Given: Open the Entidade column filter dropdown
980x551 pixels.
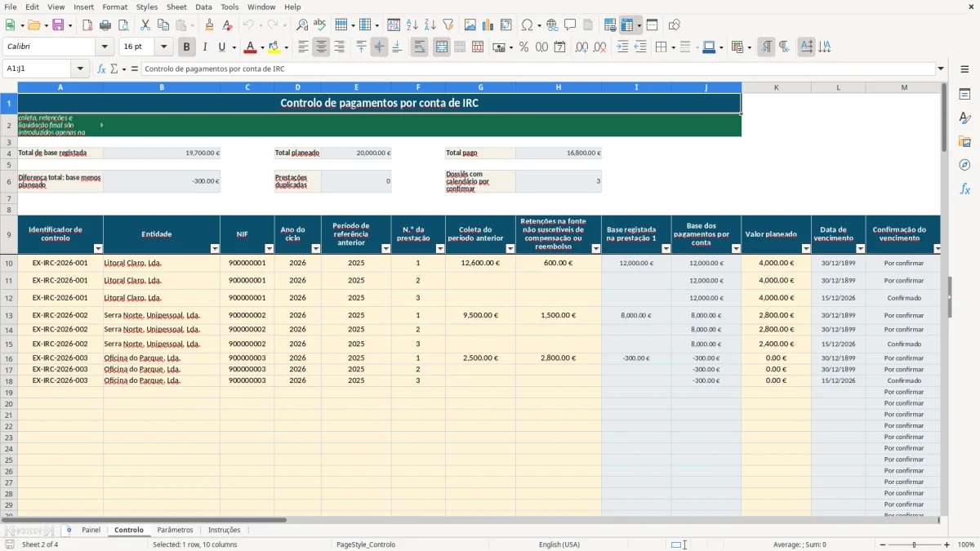Looking at the screenshot, I should [216, 249].
